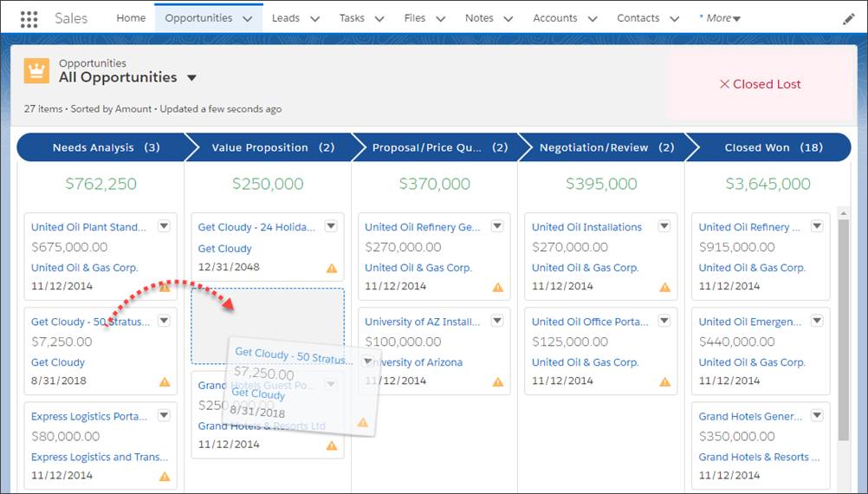
Task: Go to the Home tab
Action: (131, 18)
